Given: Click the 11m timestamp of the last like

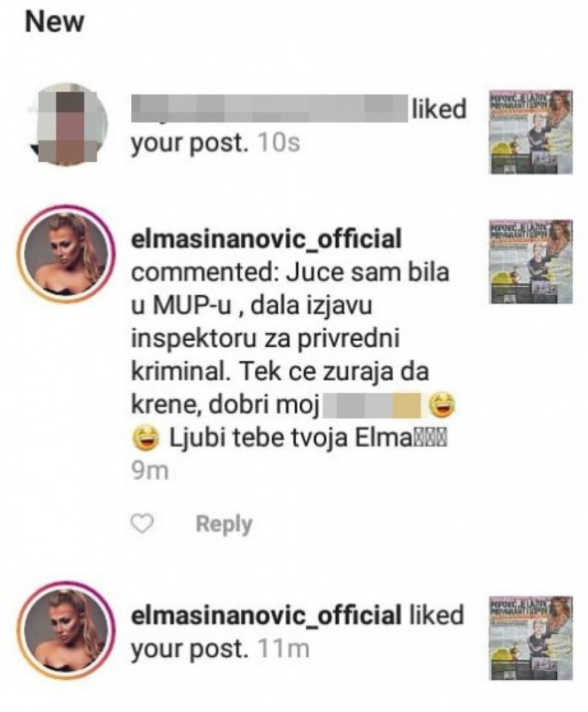Looking at the screenshot, I should point(284,649).
